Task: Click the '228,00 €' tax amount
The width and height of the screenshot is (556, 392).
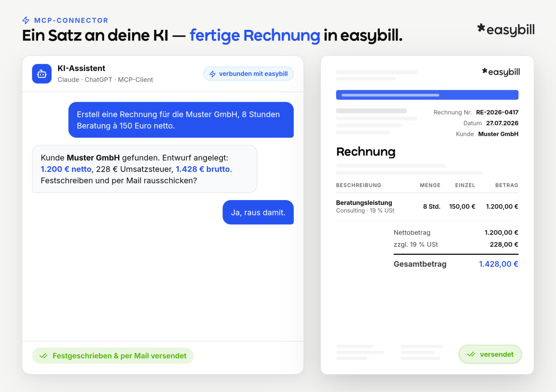Action: click(x=504, y=245)
